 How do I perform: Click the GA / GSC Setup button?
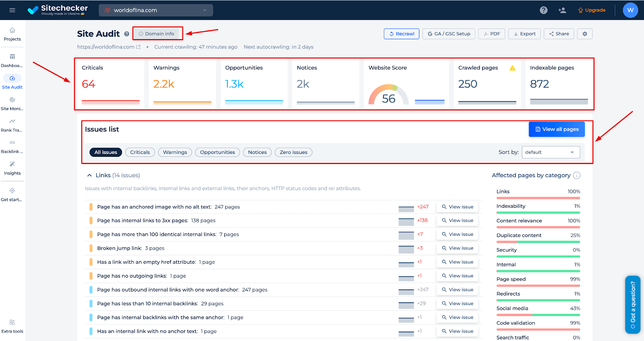click(449, 34)
